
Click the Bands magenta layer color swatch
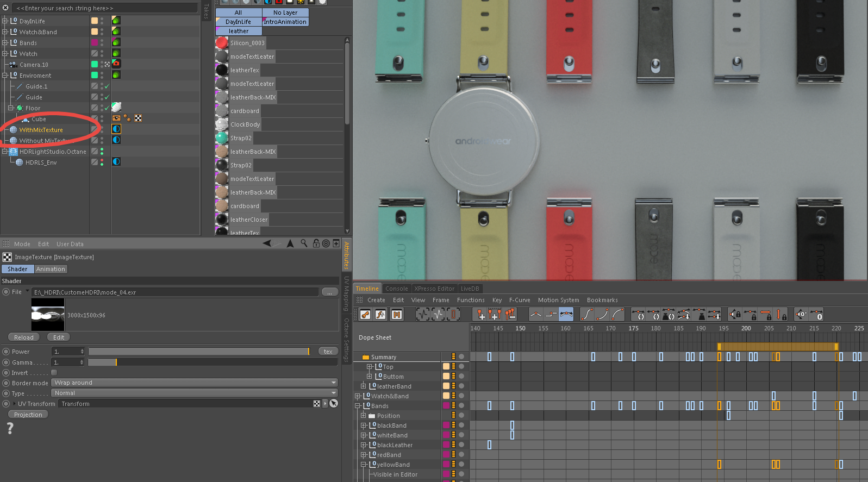(x=95, y=42)
